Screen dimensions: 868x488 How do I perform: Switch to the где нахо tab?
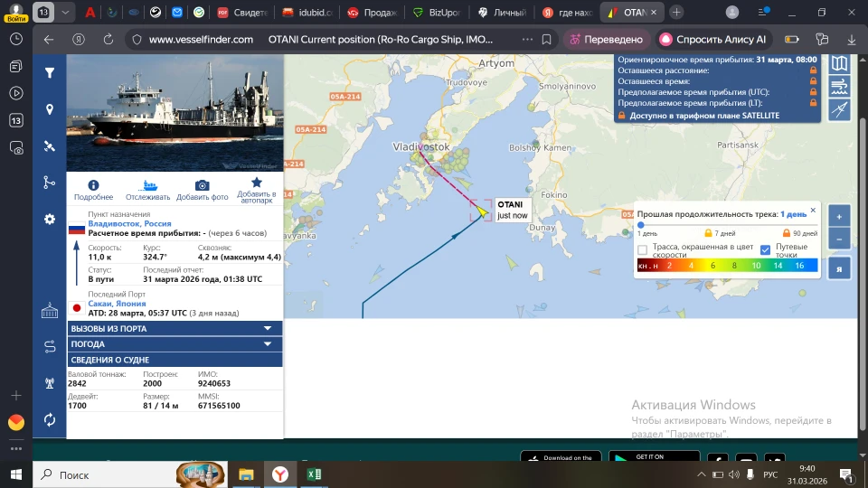(567, 12)
